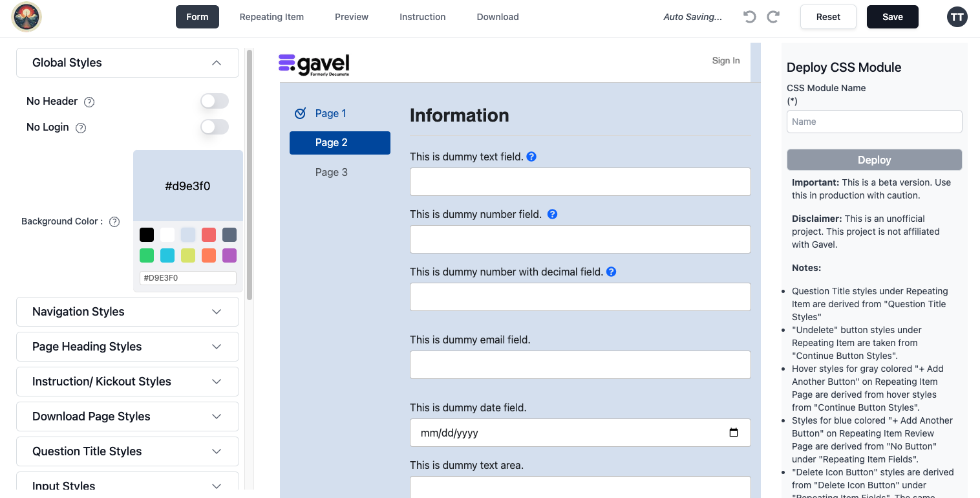Toggle the No Header switch
Screen dimensions: 980x498
[215, 101]
